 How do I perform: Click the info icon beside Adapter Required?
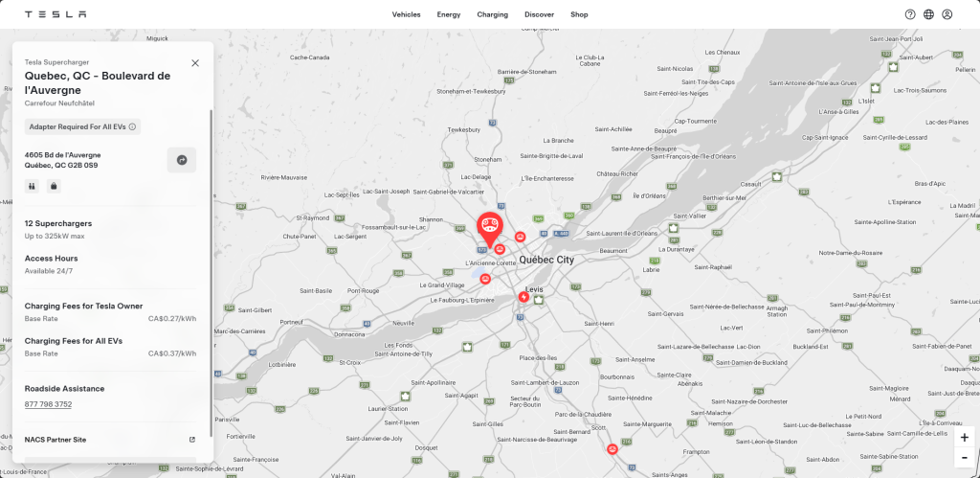pyautogui.click(x=132, y=127)
